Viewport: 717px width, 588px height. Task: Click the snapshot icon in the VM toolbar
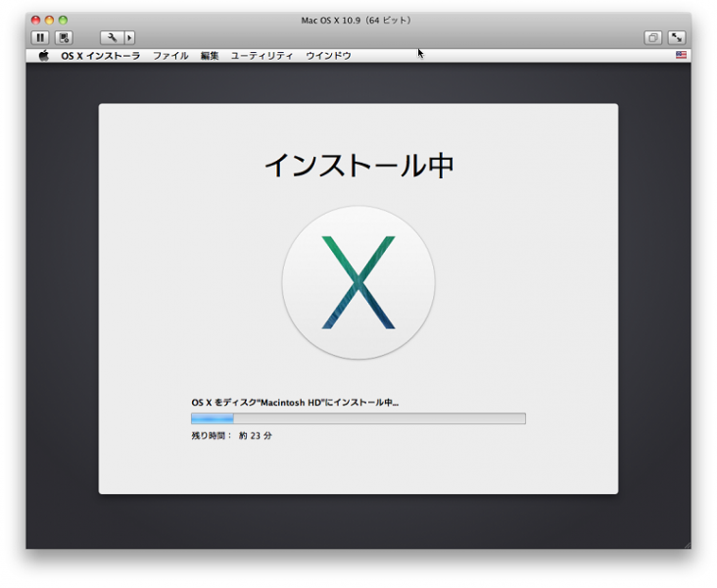(x=65, y=37)
